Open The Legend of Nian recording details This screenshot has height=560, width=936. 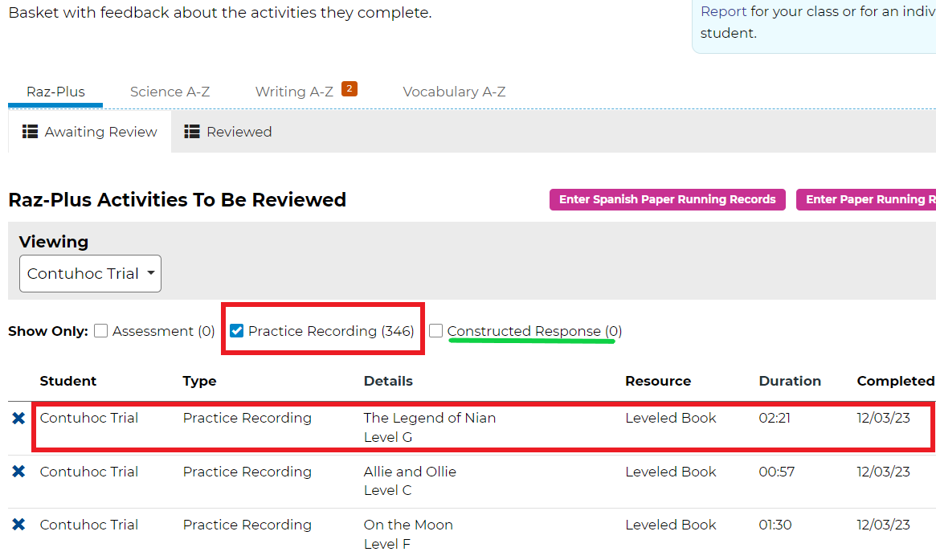click(x=429, y=418)
